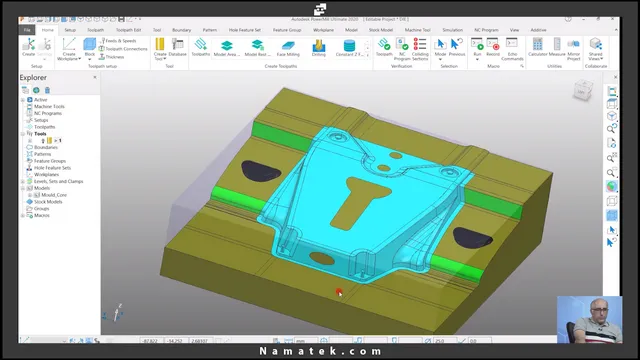Screen dimensions: 640x360
Task: Click the Toolpath Connections button
Action: pos(123,49)
